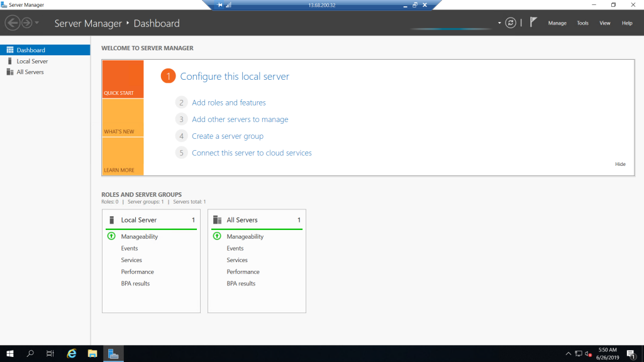Click the Task View taskbar icon
644x362 pixels.
(50, 353)
